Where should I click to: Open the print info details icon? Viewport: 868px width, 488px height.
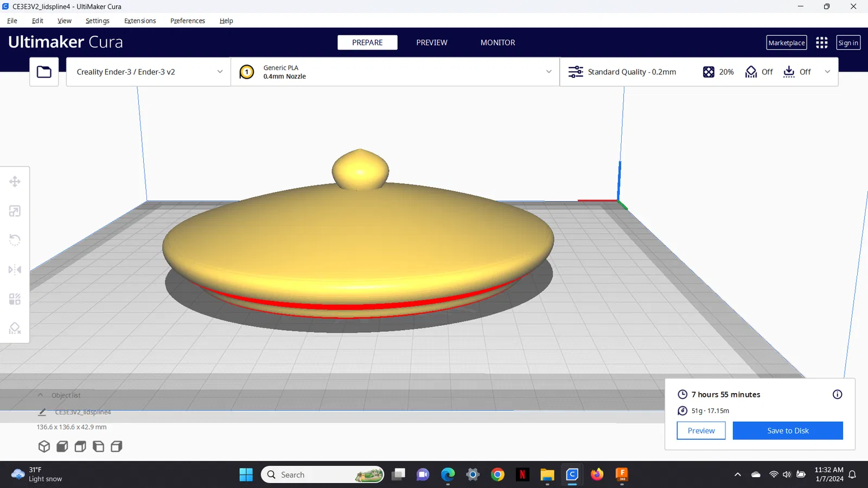click(837, 394)
